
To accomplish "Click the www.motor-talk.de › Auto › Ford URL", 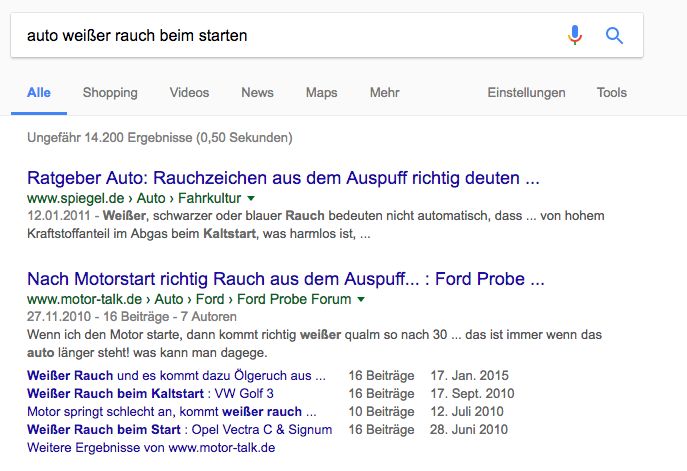I will 189,299.
